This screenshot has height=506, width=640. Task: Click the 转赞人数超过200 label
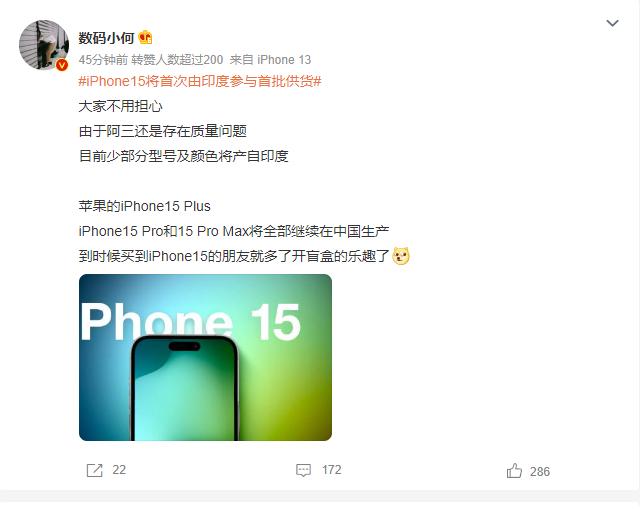[x=177, y=60]
